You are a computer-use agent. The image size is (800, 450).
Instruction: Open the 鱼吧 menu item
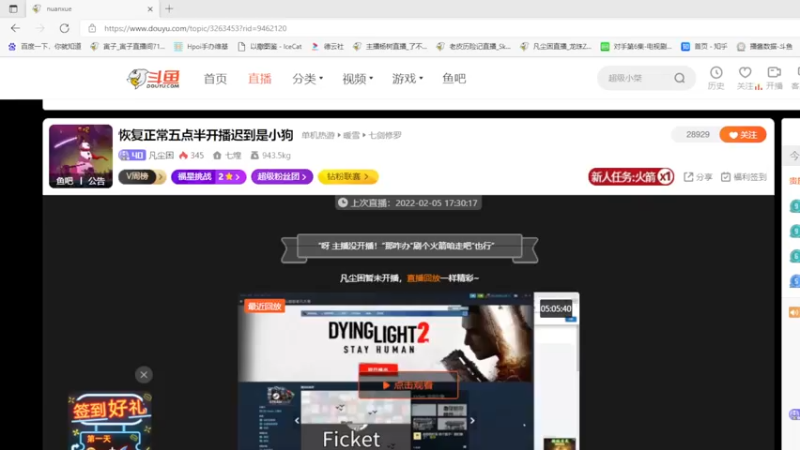point(454,79)
